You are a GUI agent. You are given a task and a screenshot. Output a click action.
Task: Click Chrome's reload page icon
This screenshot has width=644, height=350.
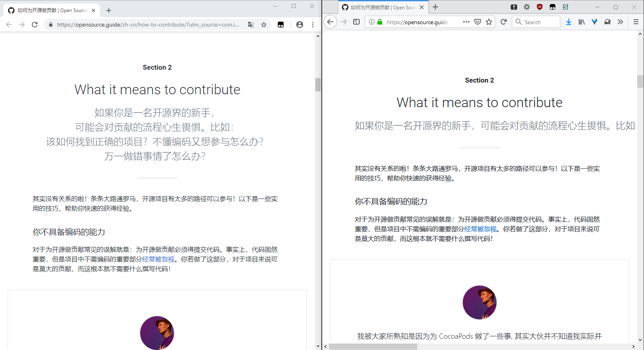[35, 25]
